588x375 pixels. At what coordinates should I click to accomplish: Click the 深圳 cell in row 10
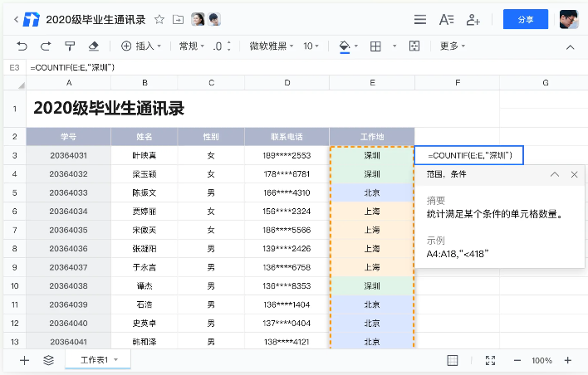pyautogui.click(x=372, y=286)
